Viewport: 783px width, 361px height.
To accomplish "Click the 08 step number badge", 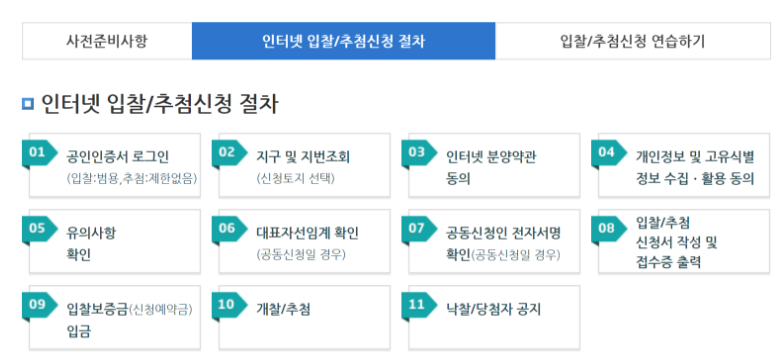I will (x=609, y=228).
